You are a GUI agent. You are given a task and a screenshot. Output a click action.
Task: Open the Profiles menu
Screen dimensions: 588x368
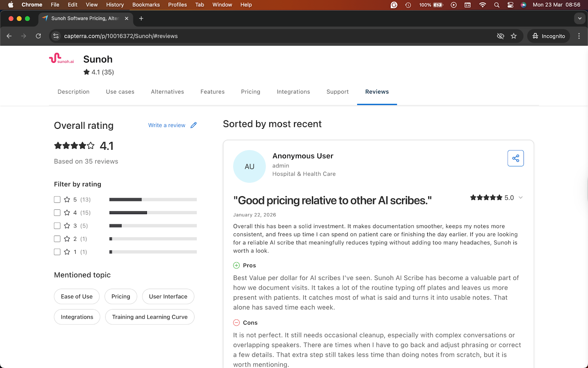pyautogui.click(x=178, y=5)
